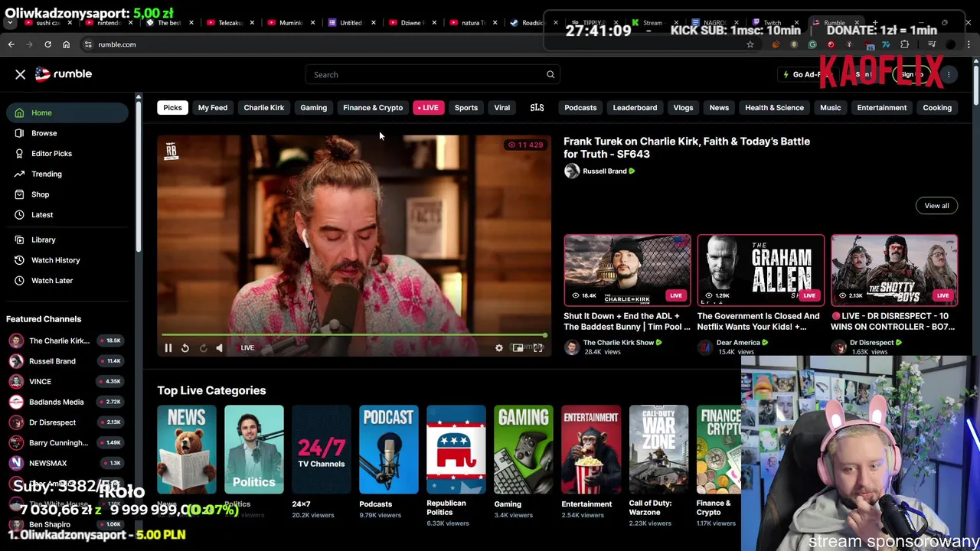980x551 pixels.
Task: Select the My Feed tab
Action: click(x=213, y=107)
